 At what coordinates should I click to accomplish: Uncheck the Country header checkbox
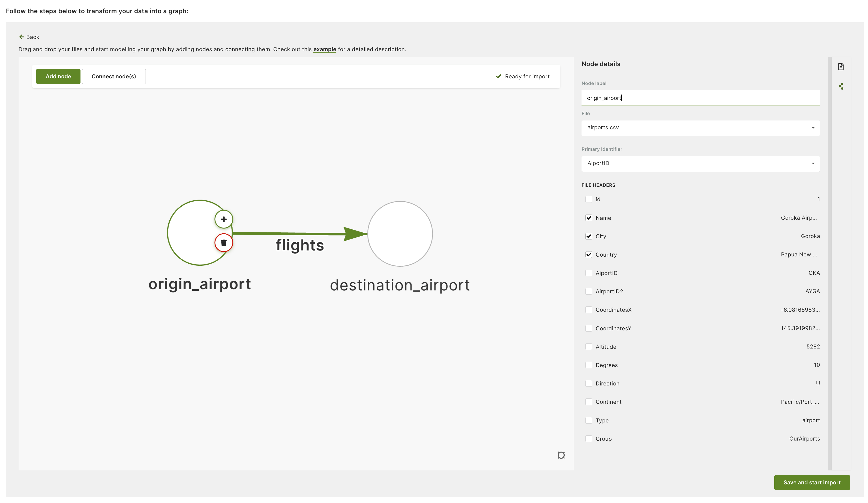pyautogui.click(x=589, y=255)
